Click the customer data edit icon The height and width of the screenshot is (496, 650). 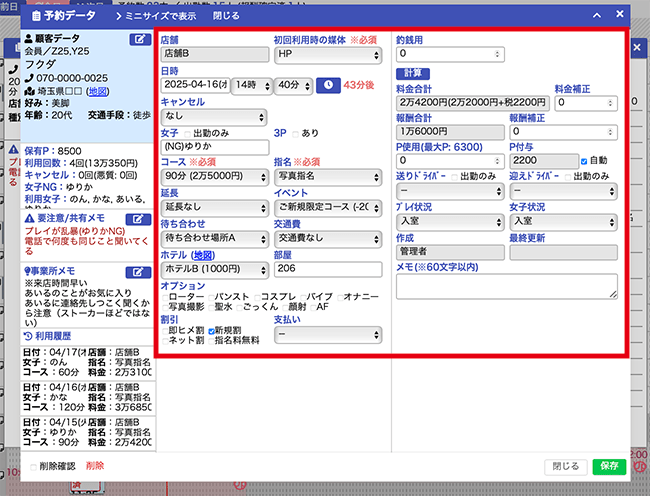coord(140,39)
